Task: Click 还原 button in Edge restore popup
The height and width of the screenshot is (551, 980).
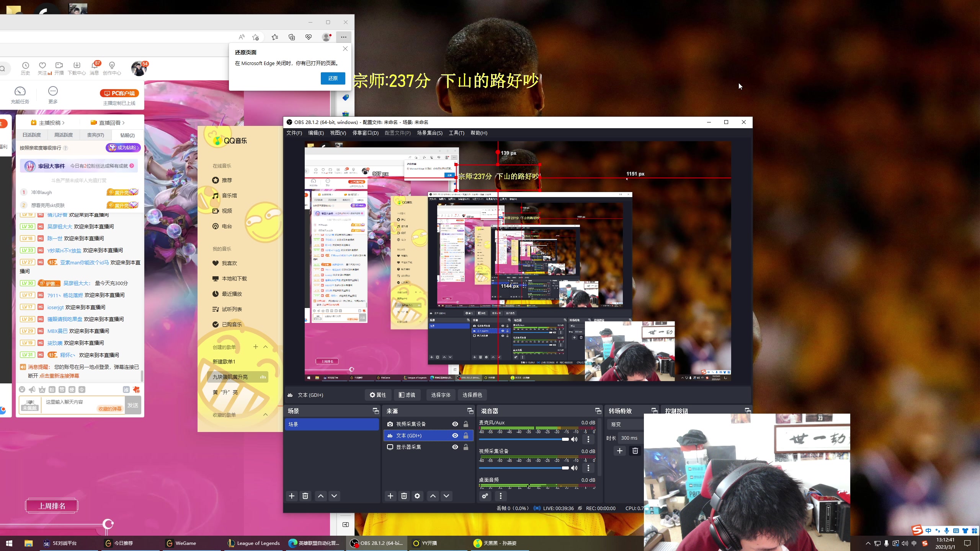Action: click(x=333, y=78)
